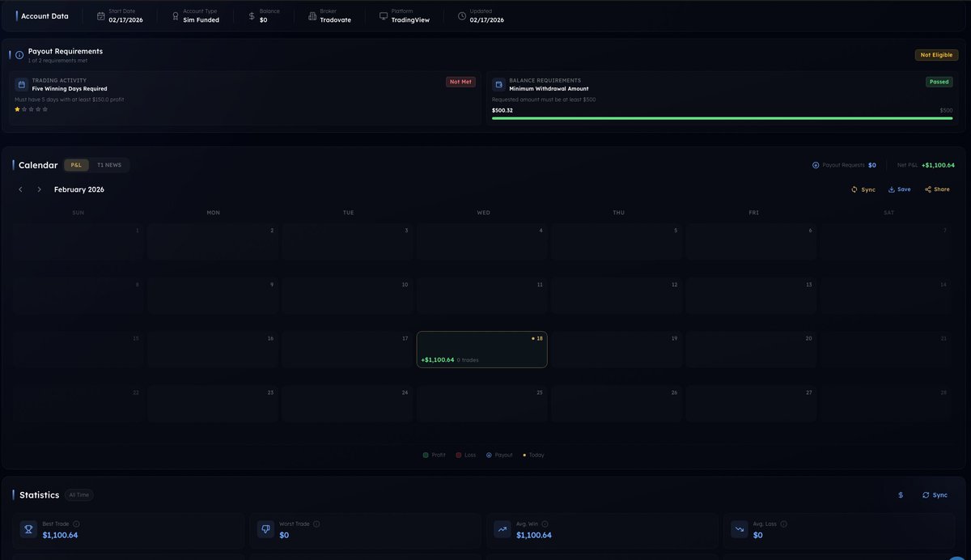The height and width of the screenshot is (560, 971).
Task: Click the Payout Requests circle icon
Action: pyautogui.click(x=816, y=165)
